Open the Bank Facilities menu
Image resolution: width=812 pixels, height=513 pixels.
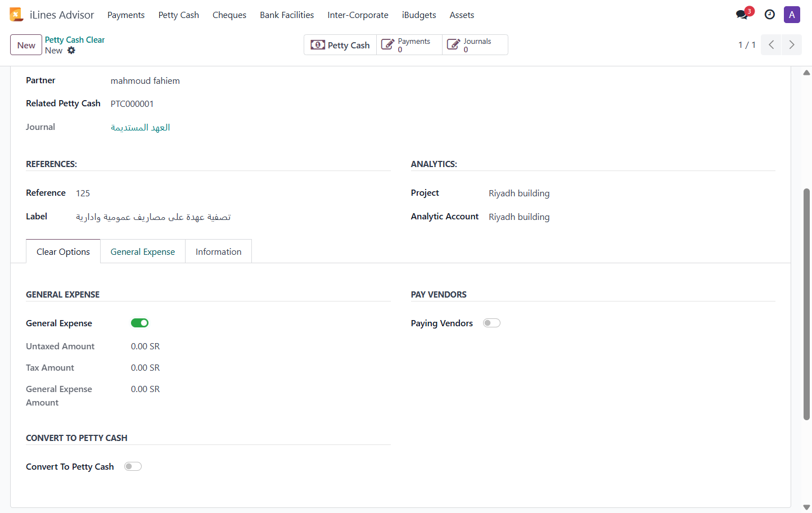coord(287,15)
